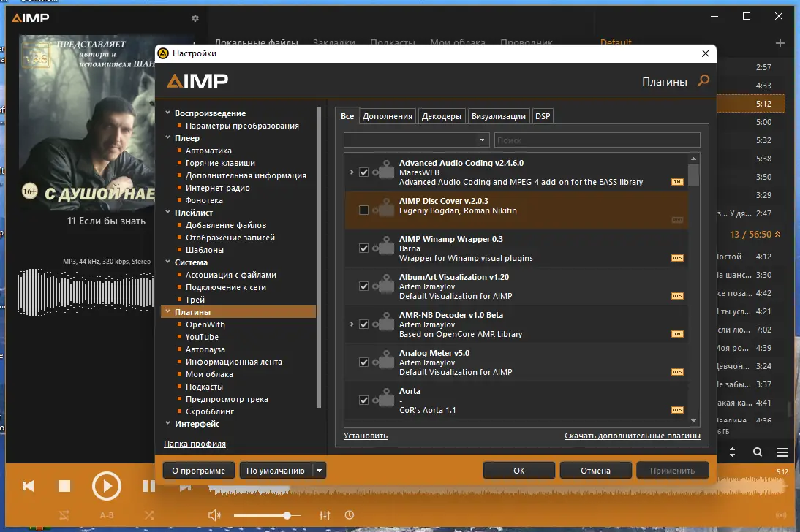Collapse the Плеер tree section
Screen dimensions: 800x532
pos(168,137)
